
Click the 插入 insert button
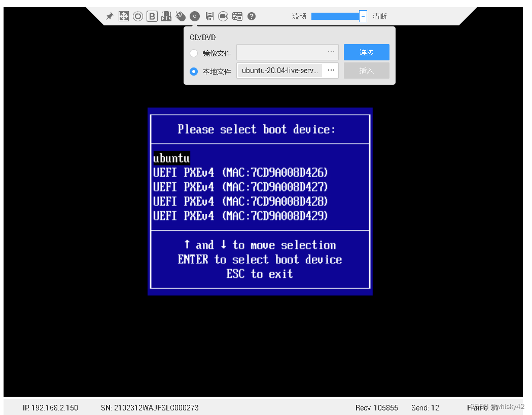click(366, 70)
